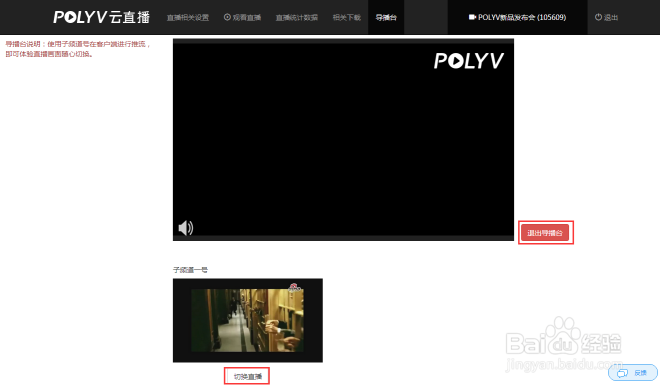Click the 子频道一号 label
The height and width of the screenshot is (387, 660).
tap(190, 270)
